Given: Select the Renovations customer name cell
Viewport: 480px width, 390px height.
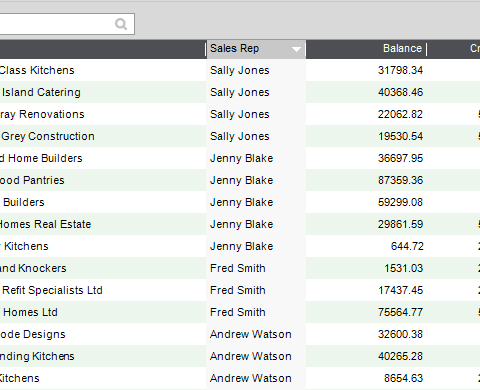Looking at the screenshot, I should [x=42, y=114].
